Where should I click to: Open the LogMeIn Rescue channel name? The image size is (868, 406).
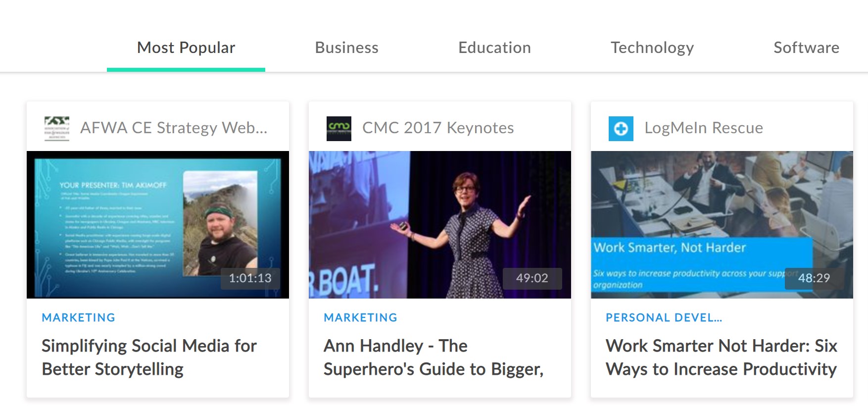point(703,128)
